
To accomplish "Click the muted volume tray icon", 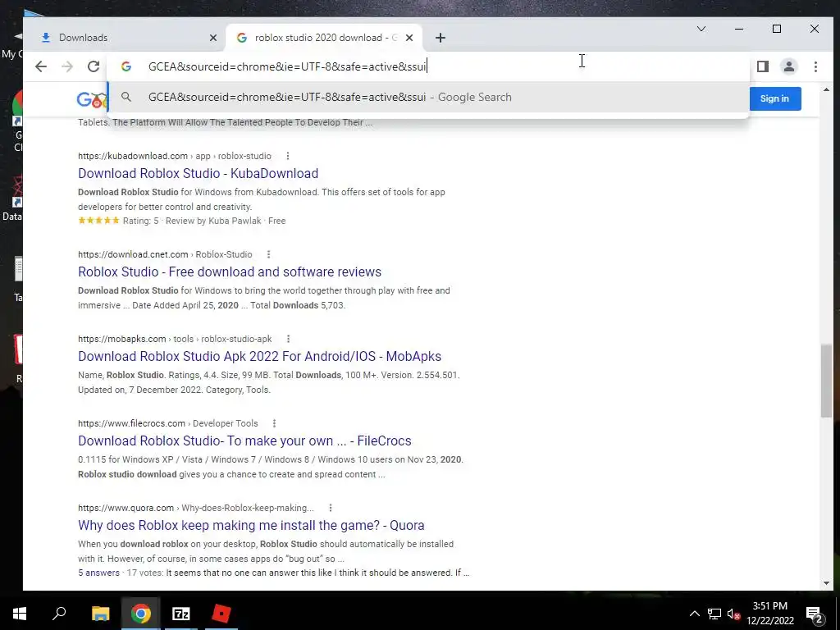I will [733, 614].
